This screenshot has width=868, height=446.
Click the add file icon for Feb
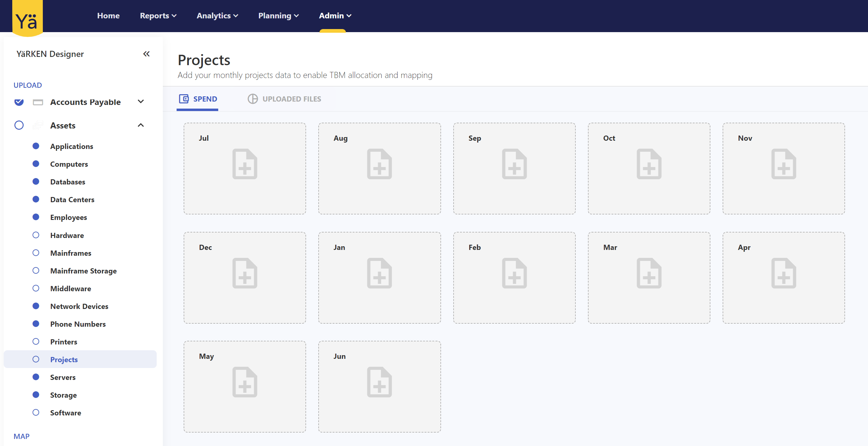point(514,273)
